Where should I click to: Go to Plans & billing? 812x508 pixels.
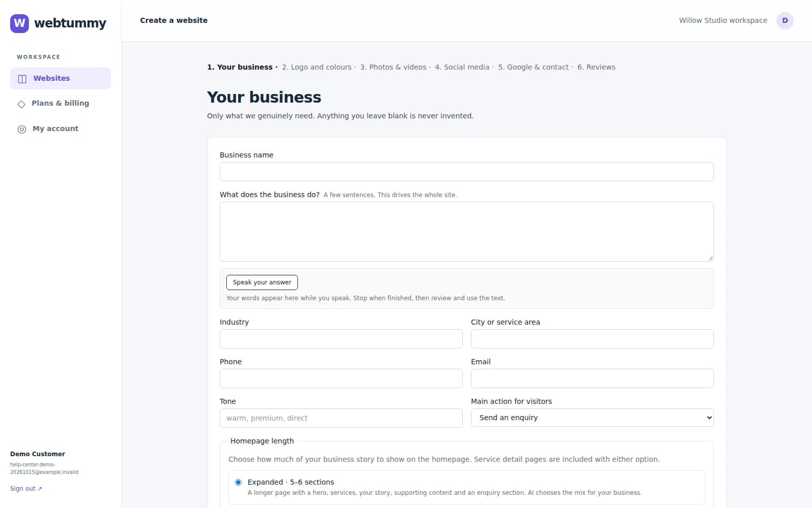60,103
